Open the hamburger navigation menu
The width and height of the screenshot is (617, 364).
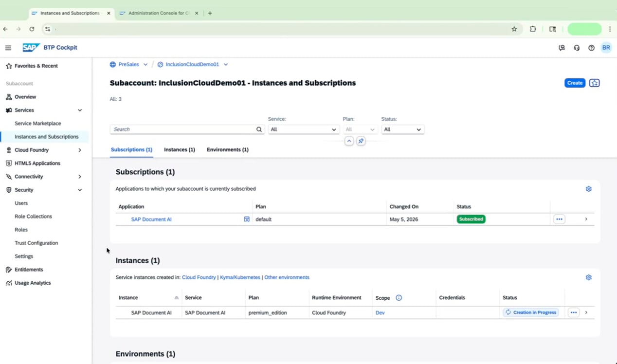tap(8, 48)
